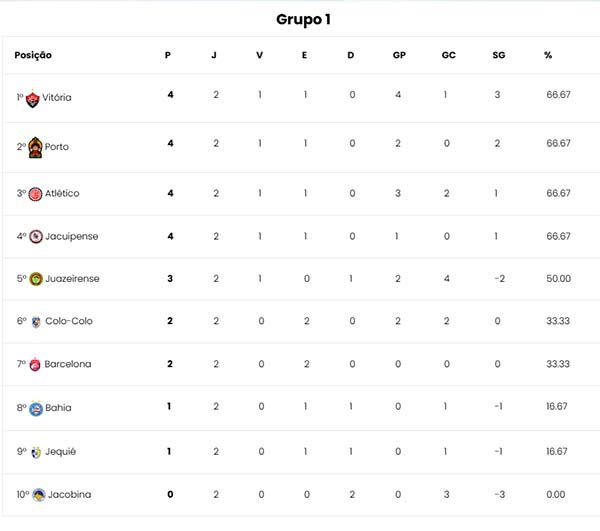Click the SG goal difference header

pos(499,55)
